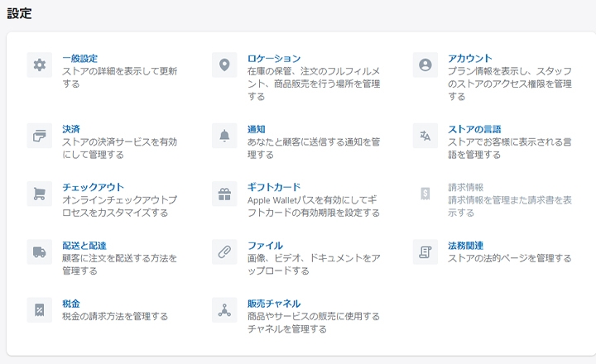Screen dimensions: 596x364
Task: Click the percent receipt icon for 税金
Action: (39, 309)
